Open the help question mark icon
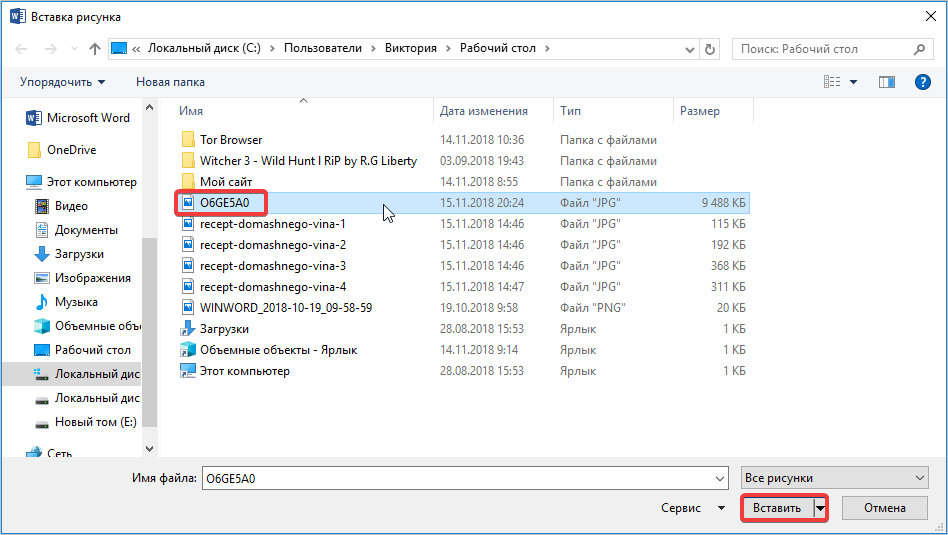948x535 pixels. tap(923, 82)
